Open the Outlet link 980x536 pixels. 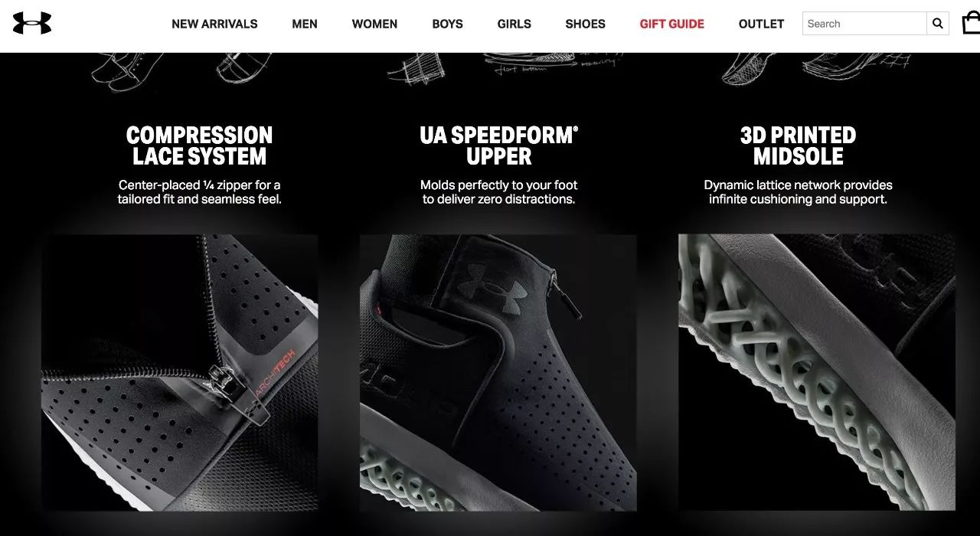761,24
